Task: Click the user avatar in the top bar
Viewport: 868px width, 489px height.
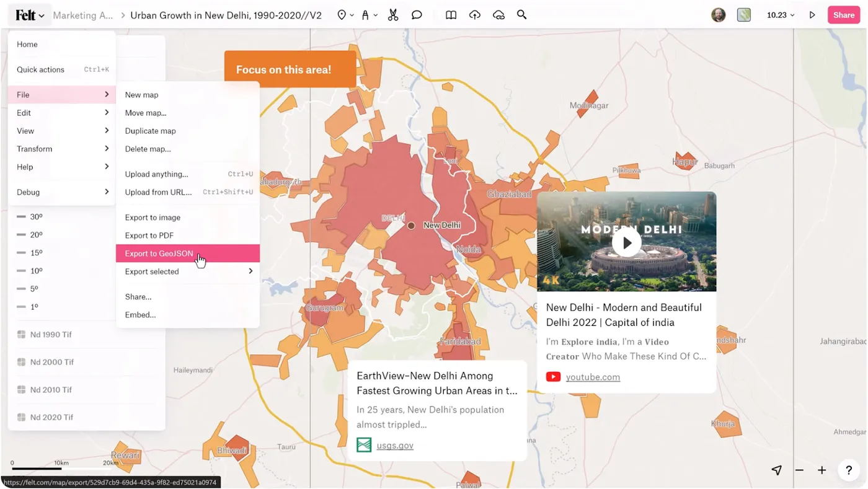Action: coord(719,15)
